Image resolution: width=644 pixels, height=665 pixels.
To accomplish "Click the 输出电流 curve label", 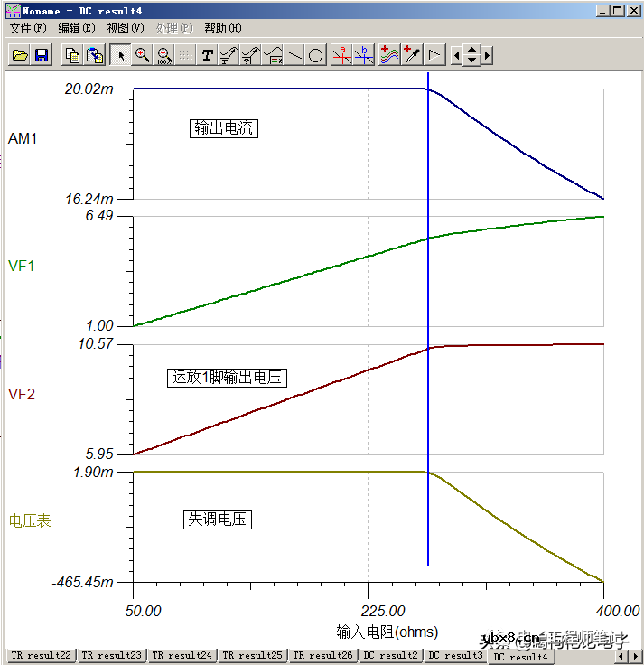I will pos(224,128).
